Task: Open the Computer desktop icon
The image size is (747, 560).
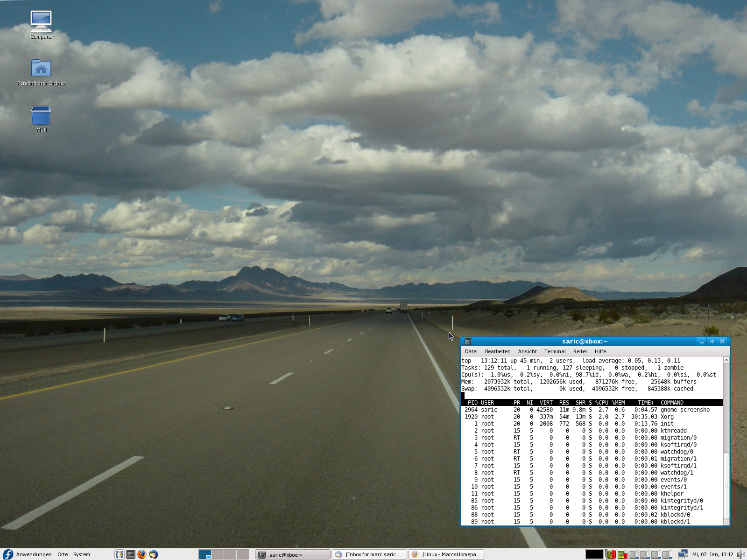Action: pyautogui.click(x=41, y=22)
